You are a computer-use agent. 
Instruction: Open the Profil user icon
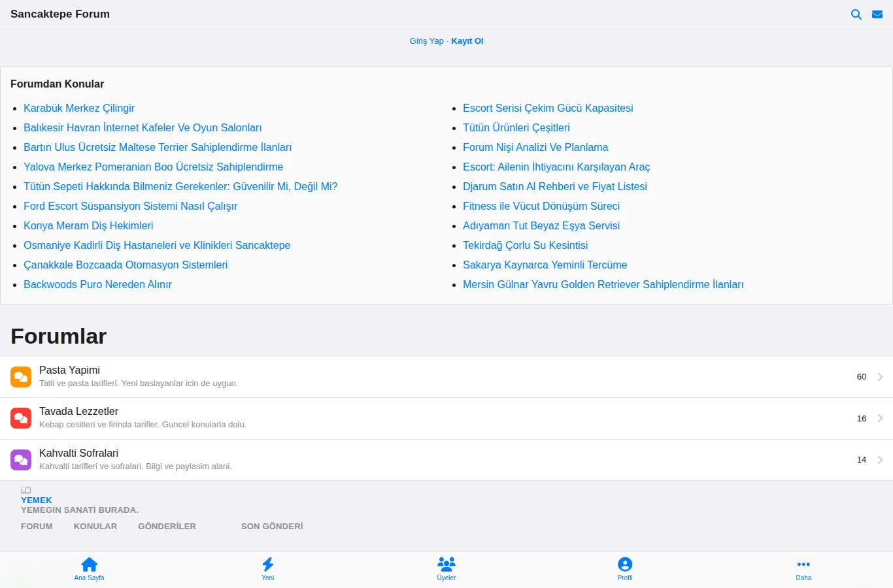tap(625, 564)
